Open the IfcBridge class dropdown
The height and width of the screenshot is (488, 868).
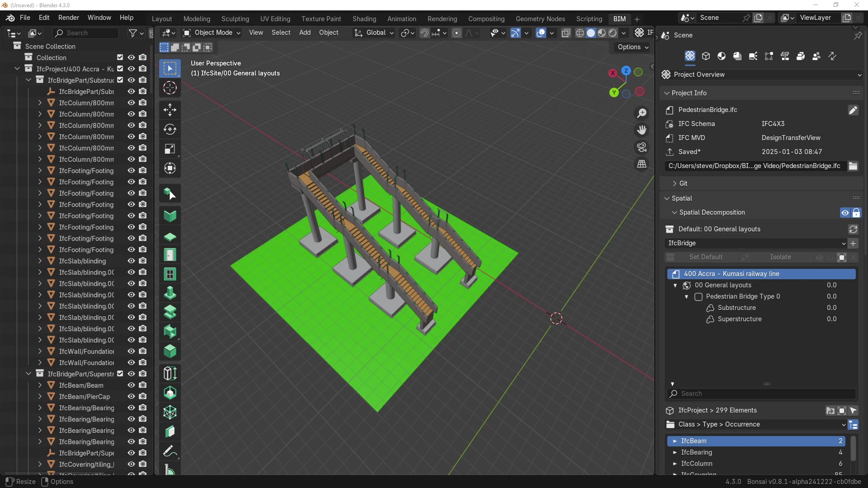pyautogui.click(x=756, y=243)
